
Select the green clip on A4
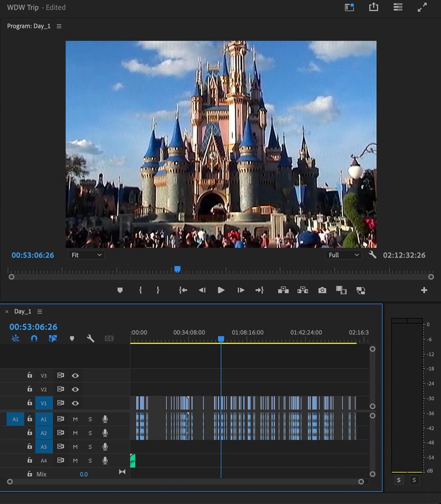point(133,461)
